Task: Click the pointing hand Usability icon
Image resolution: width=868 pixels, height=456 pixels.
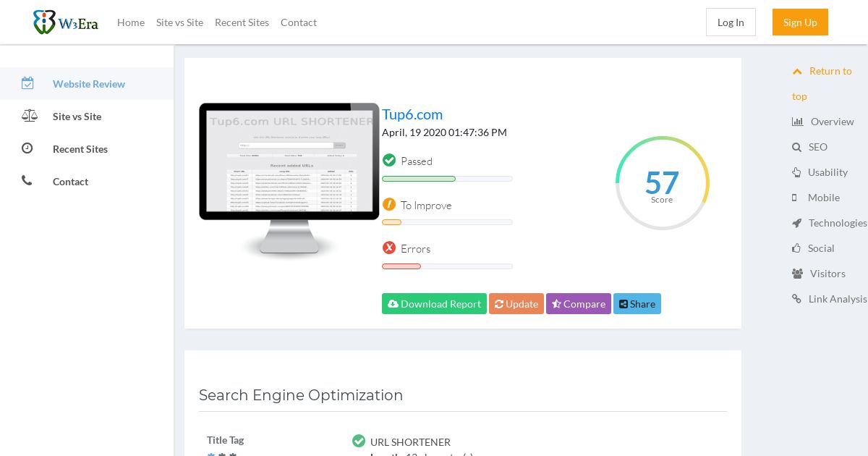Action: point(796,172)
